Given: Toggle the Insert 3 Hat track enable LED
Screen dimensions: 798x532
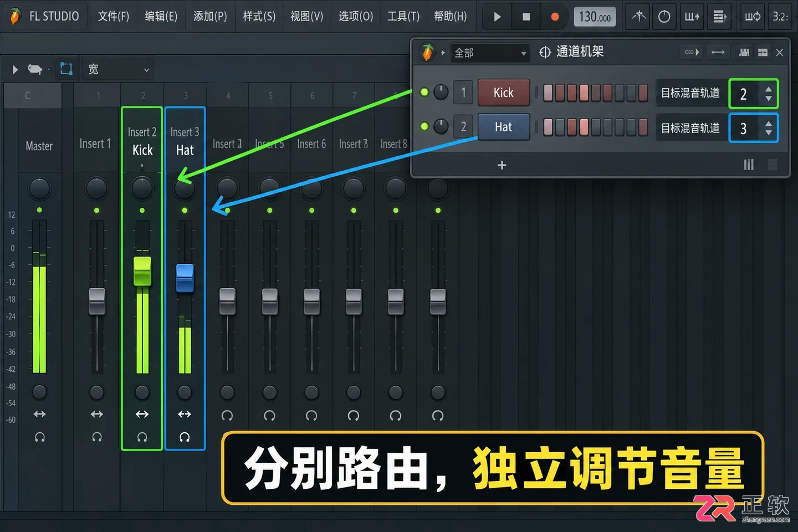Looking at the screenshot, I should point(185,211).
